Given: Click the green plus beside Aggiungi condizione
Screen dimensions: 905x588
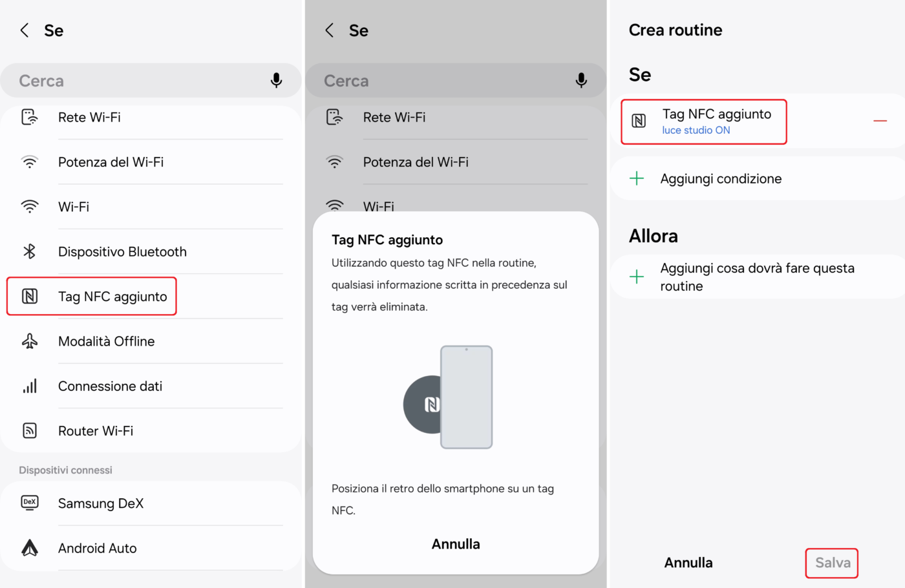Looking at the screenshot, I should pyautogui.click(x=637, y=178).
